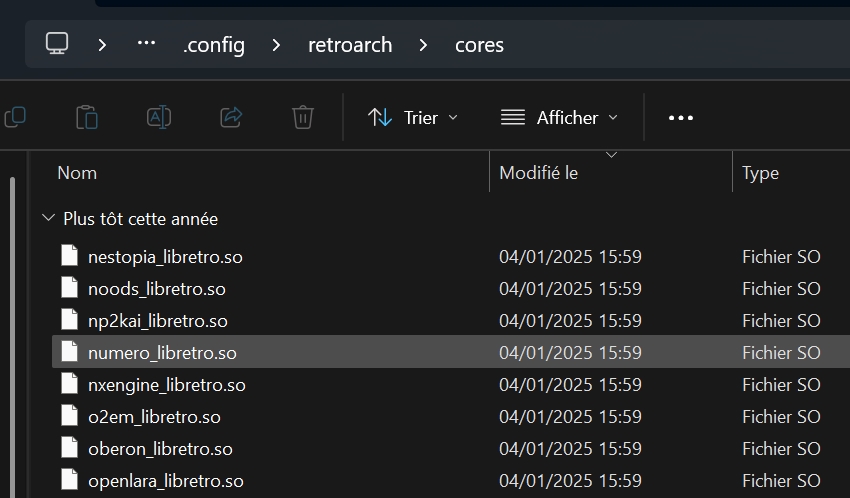Select file o2em_libretro.so

click(154, 417)
